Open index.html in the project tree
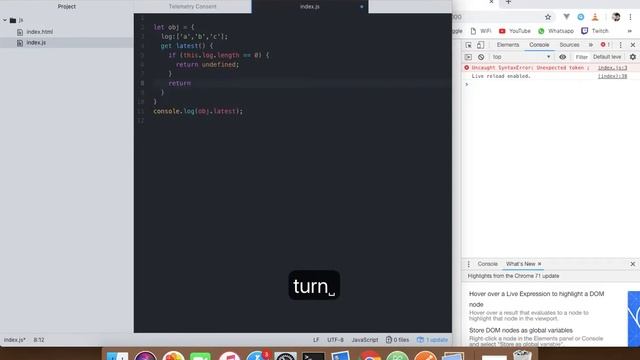 40,32
